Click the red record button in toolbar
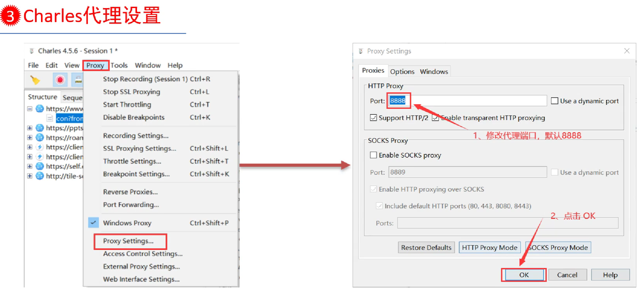 (60, 80)
